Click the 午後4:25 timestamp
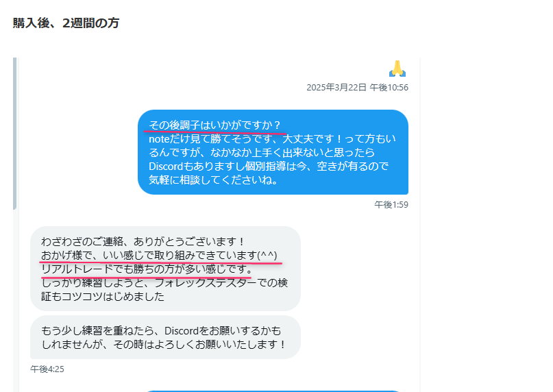553x392 pixels. (47, 369)
